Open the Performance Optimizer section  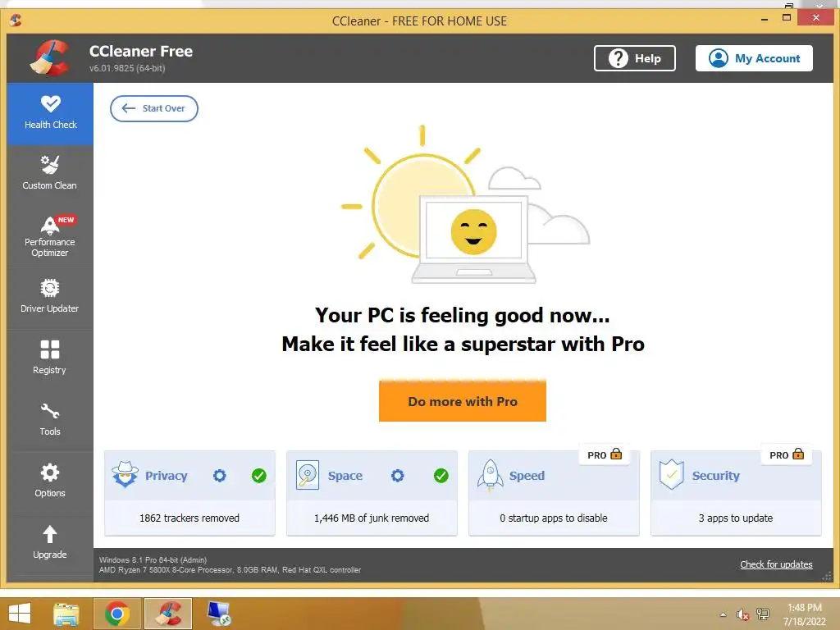tap(50, 237)
